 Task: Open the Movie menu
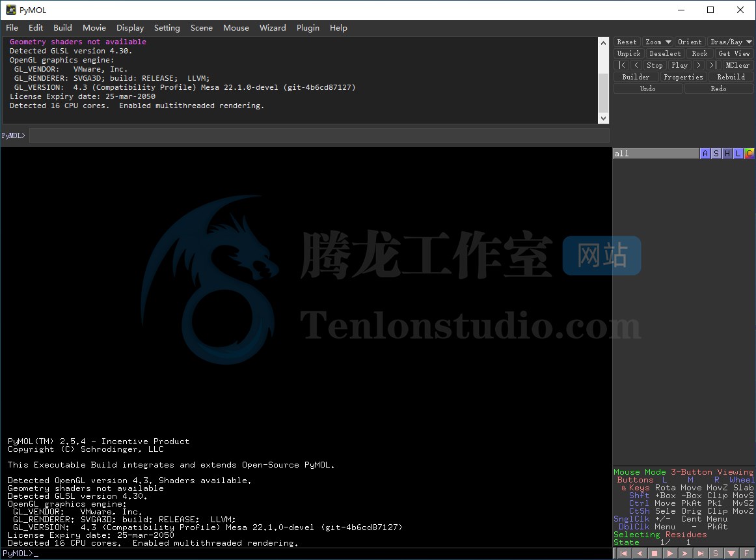click(94, 28)
